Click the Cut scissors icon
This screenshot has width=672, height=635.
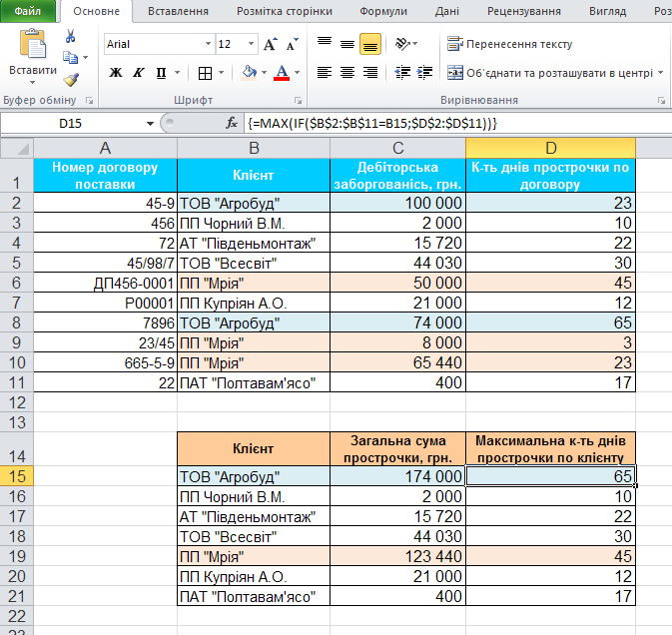coord(71,36)
